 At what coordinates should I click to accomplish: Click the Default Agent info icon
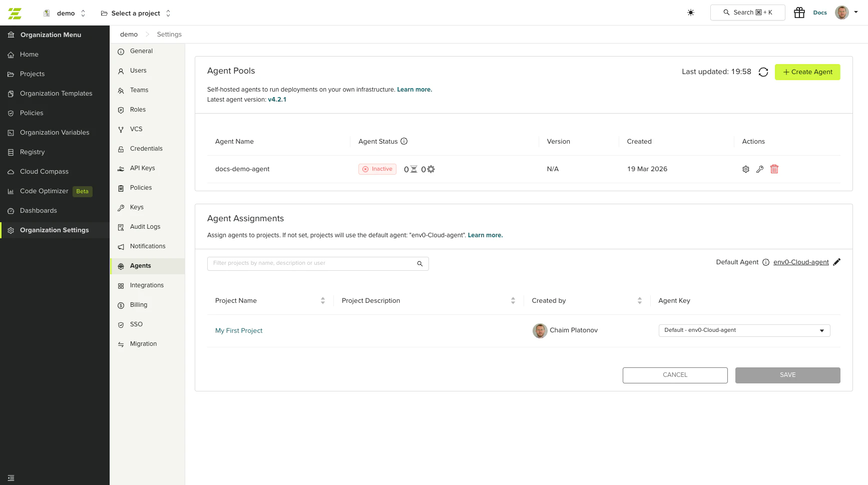pyautogui.click(x=765, y=262)
